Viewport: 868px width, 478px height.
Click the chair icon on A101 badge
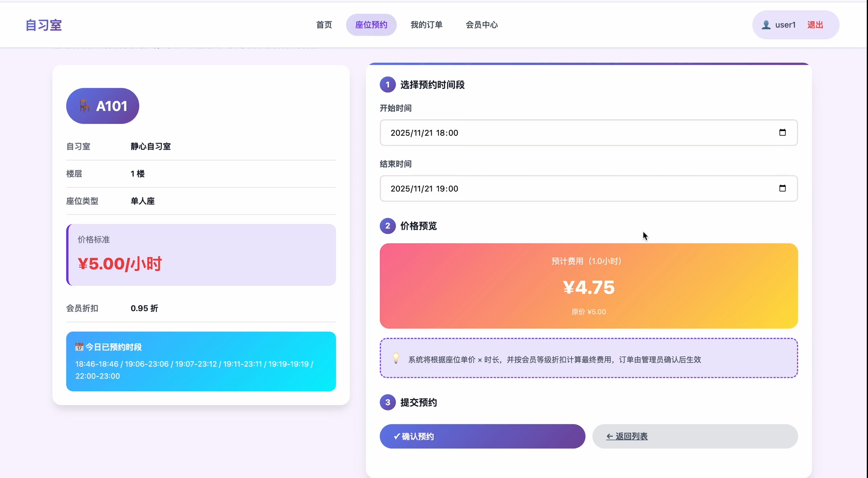click(x=84, y=106)
